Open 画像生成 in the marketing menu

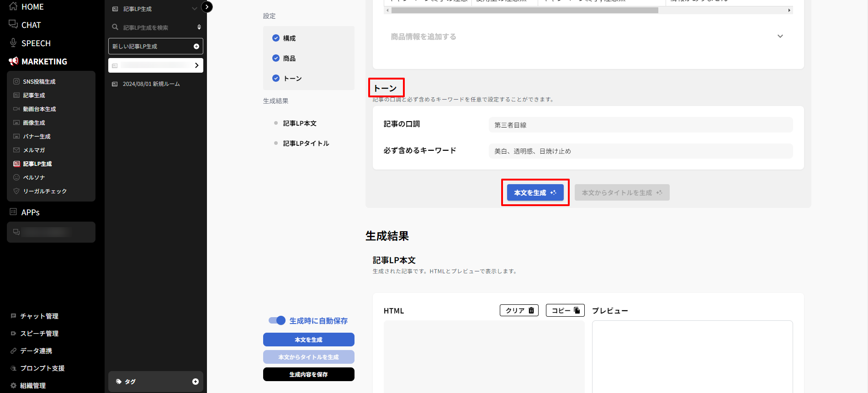pyautogui.click(x=34, y=122)
